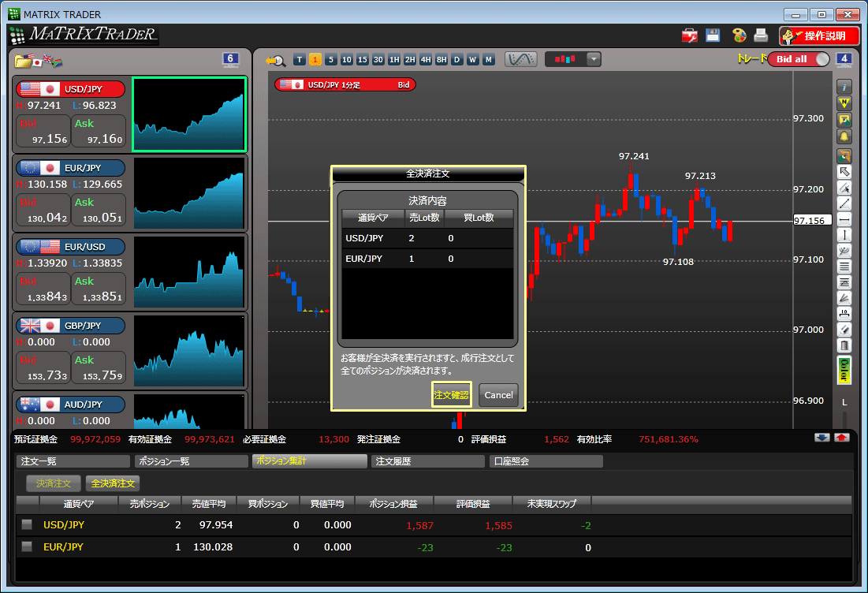Click the alert bell icon
Screen dimensions: 868x593
click(844, 136)
